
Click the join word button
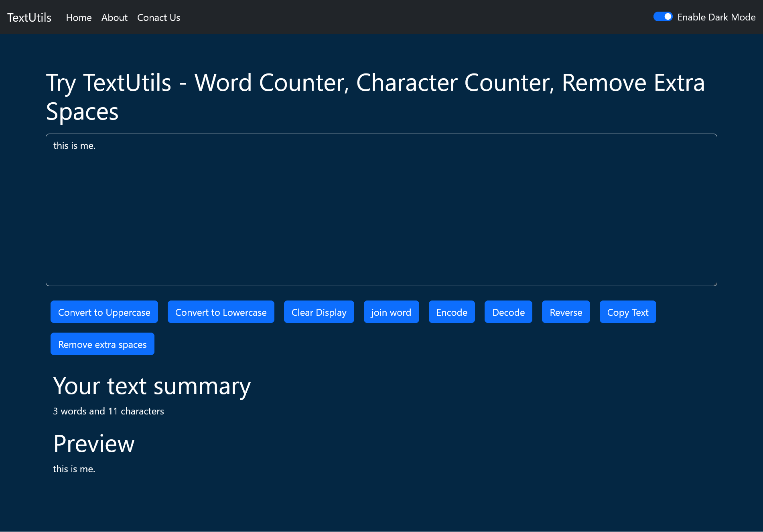pos(392,312)
